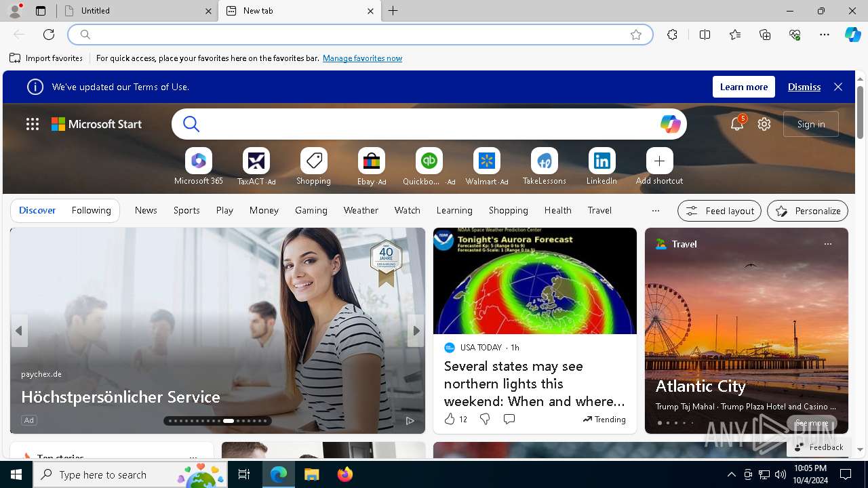Image resolution: width=868 pixels, height=488 pixels.
Task: Open Edge Settings and more menu
Action: (x=825, y=35)
